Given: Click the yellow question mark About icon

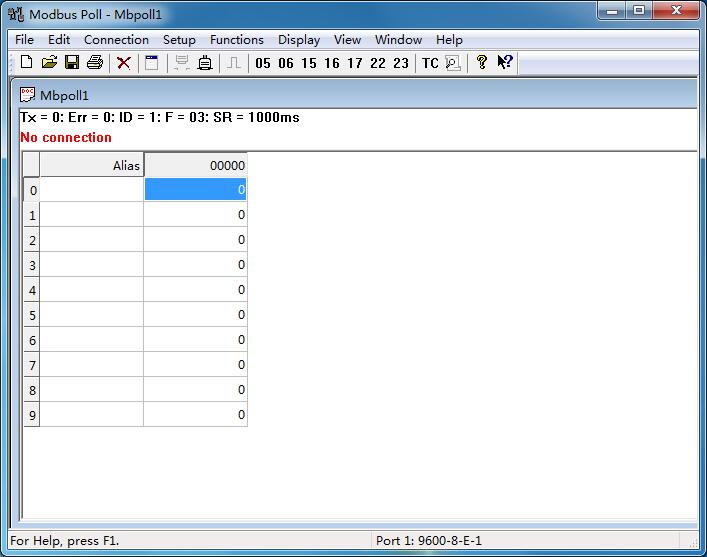Looking at the screenshot, I should click(482, 62).
